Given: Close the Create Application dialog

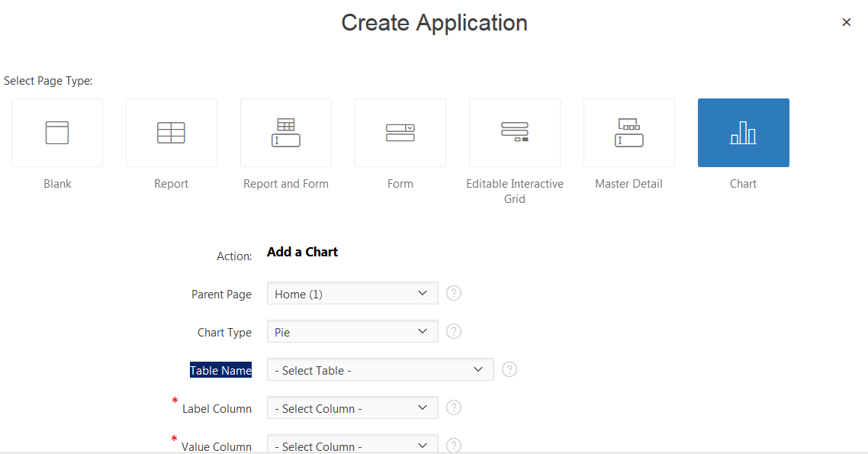Looking at the screenshot, I should click(x=846, y=22).
